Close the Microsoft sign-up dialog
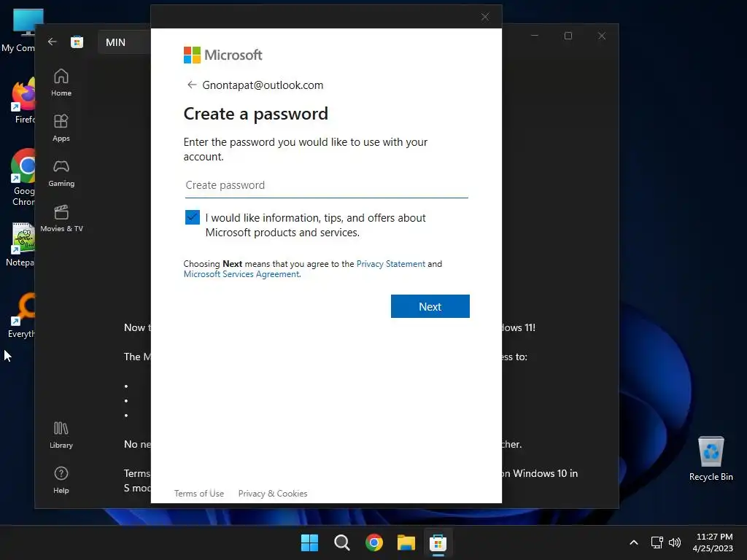747x560 pixels. click(485, 17)
